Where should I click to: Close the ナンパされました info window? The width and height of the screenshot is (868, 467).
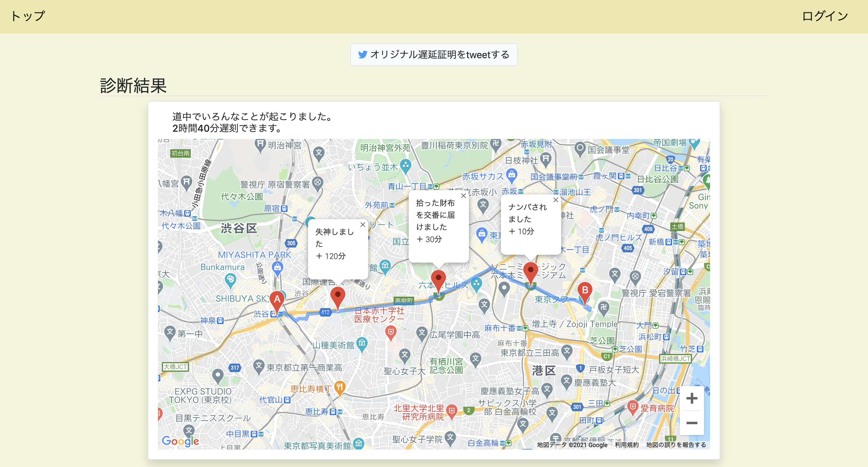556,200
